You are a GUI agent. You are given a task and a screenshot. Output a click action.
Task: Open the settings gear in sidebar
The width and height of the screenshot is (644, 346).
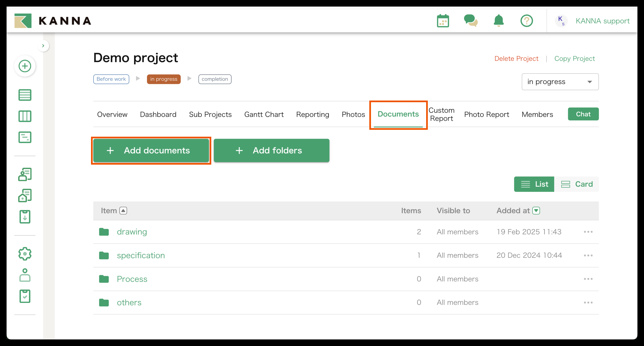(25, 254)
